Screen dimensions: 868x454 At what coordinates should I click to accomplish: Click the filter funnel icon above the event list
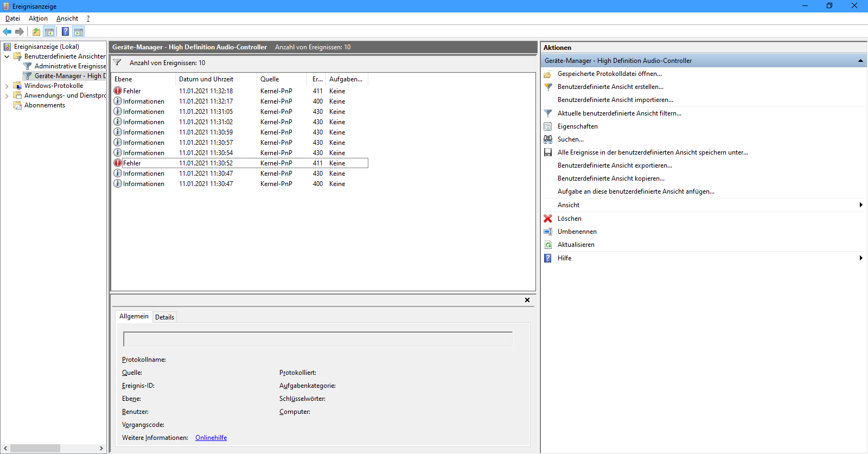pyautogui.click(x=117, y=62)
